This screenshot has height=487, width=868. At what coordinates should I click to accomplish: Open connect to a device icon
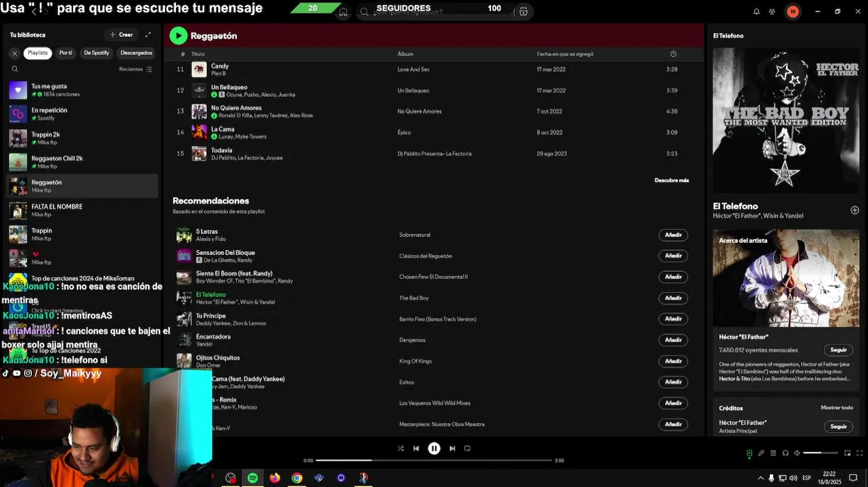tap(785, 453)
